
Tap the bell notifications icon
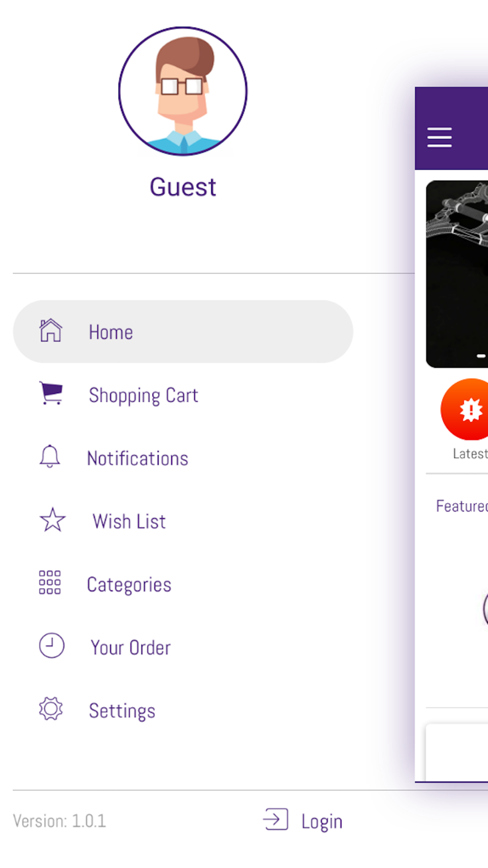click(x=50, y=456)
